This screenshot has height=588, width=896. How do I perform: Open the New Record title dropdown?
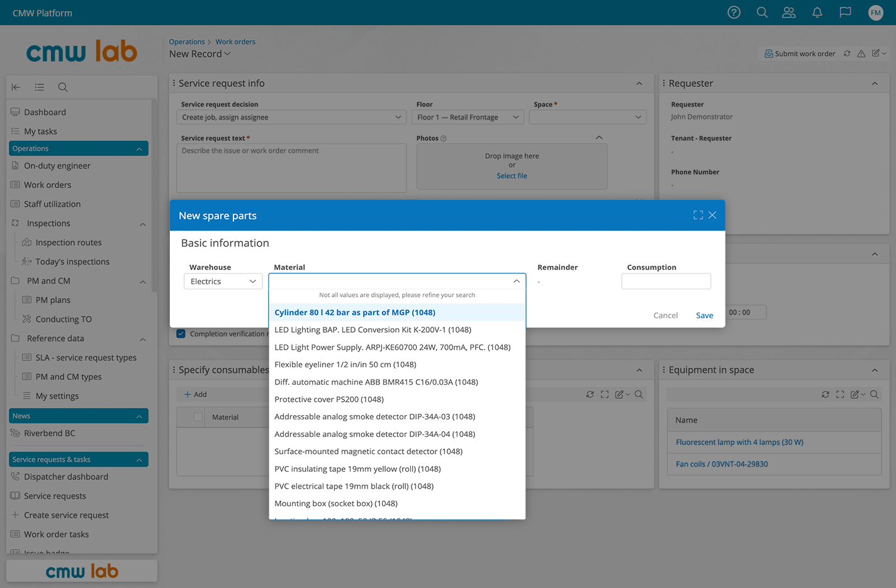199,54
